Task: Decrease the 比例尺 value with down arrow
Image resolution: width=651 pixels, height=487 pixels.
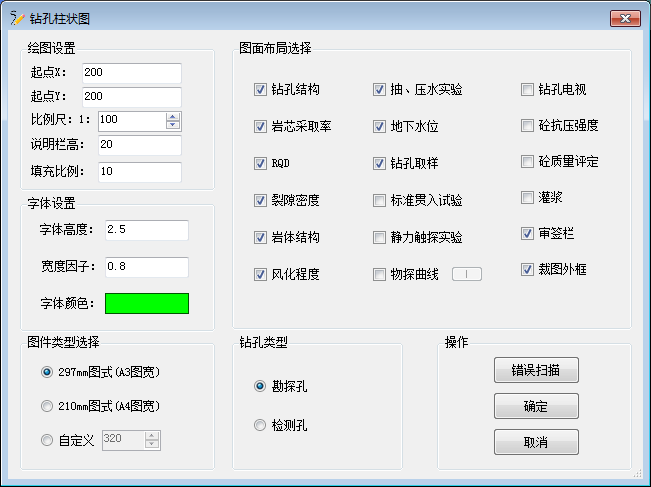Action: pos(173,125)
